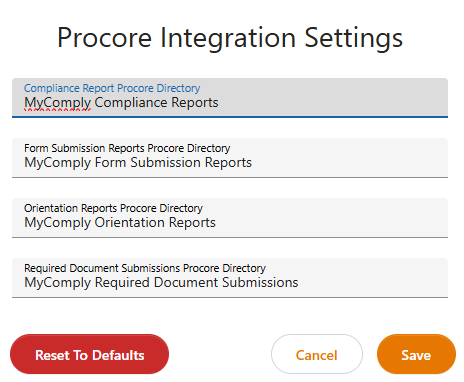This screenshot has height=382, width=464.
Task: Click the Form Submission Reports Procore Directory label
Action: click(x=127, y=148)
